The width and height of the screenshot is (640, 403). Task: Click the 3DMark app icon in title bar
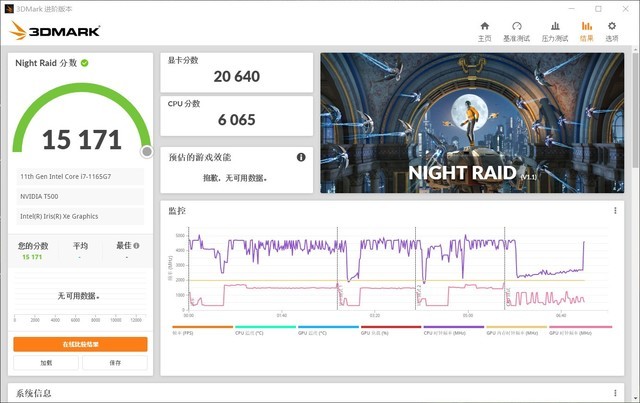(9, 9)
